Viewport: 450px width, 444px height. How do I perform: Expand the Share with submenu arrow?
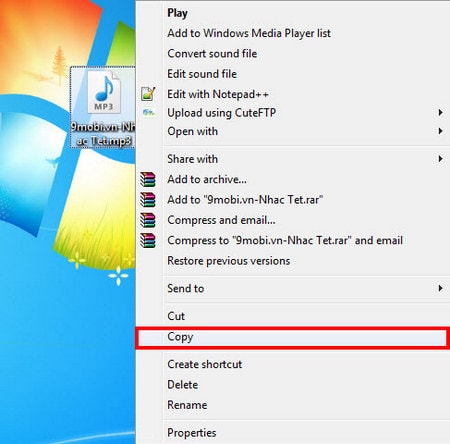(x=440, y=159)
